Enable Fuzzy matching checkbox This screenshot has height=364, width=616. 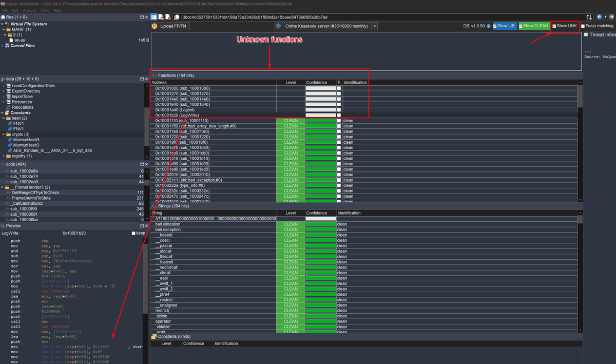(x=583, y=26)
